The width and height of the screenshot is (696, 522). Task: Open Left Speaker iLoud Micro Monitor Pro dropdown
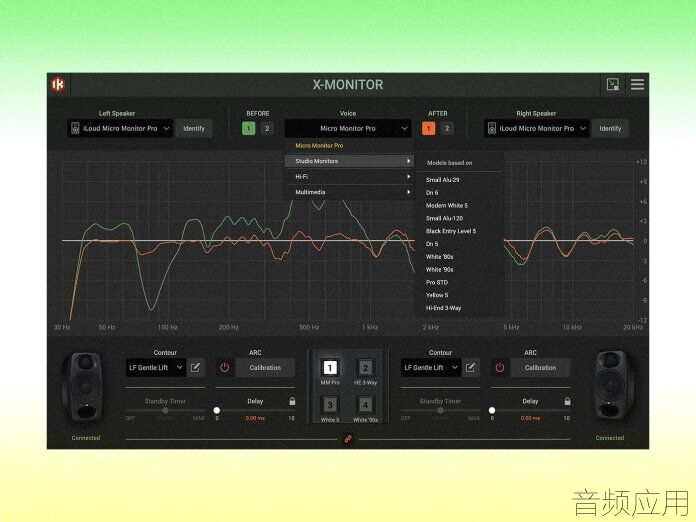pyautogui.click(x=120, y=128)
